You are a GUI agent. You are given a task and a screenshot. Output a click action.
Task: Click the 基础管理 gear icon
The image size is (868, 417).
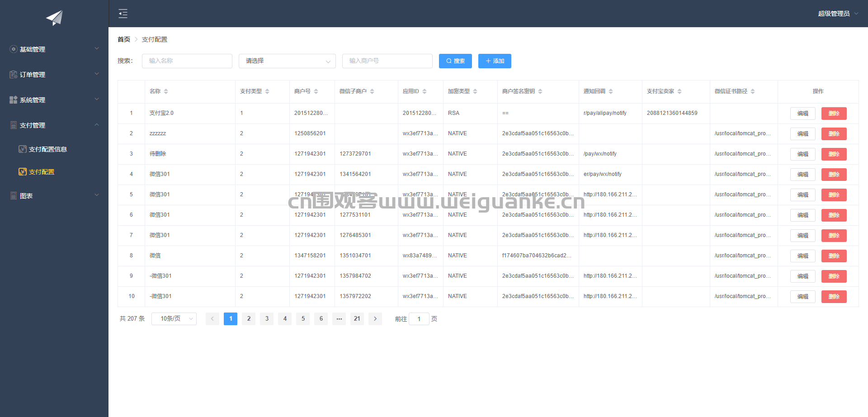pyautogui.click(x=14, y=49)
